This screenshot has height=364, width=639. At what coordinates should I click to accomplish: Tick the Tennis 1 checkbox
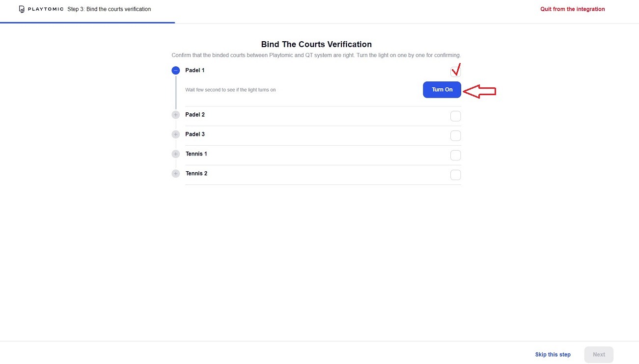click(455, 156)
